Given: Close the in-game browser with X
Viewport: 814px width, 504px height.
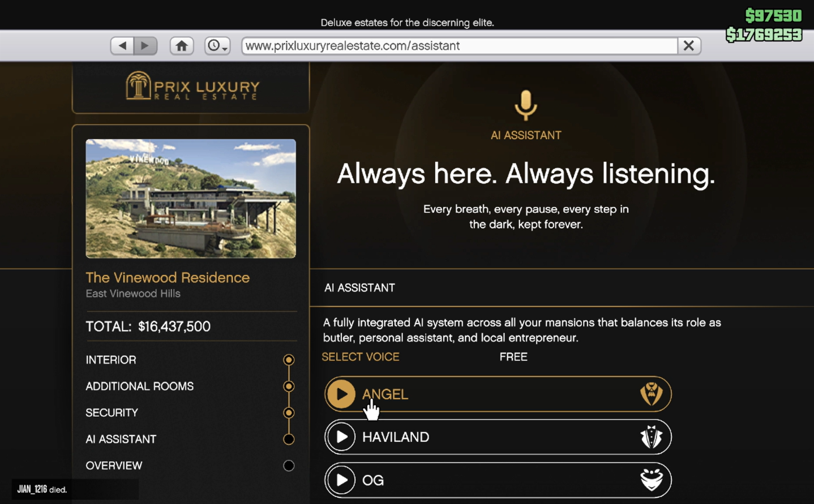Looking at the screenshot, I should pyautogui.click(x=689, y=45).
